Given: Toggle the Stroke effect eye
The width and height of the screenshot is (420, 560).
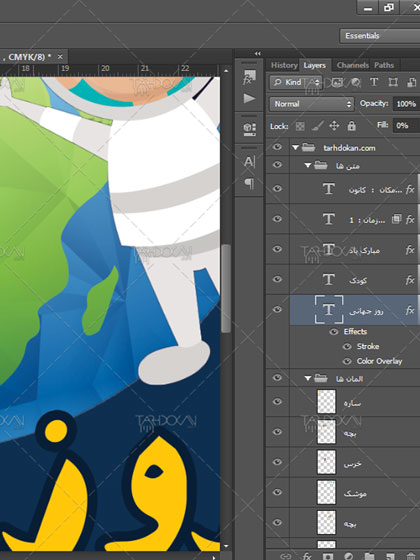Looking at the screenshot, I should pos(347,346).
